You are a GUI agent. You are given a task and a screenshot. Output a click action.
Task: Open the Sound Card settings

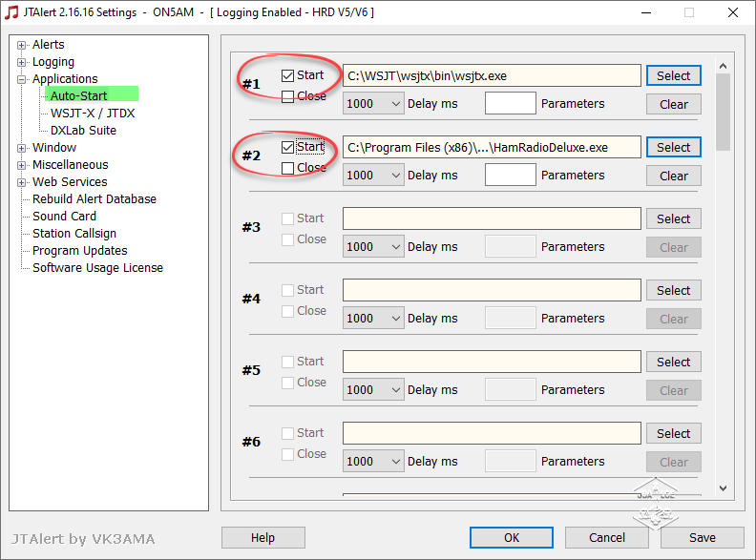pyautogui.click(x=64, y=217)
